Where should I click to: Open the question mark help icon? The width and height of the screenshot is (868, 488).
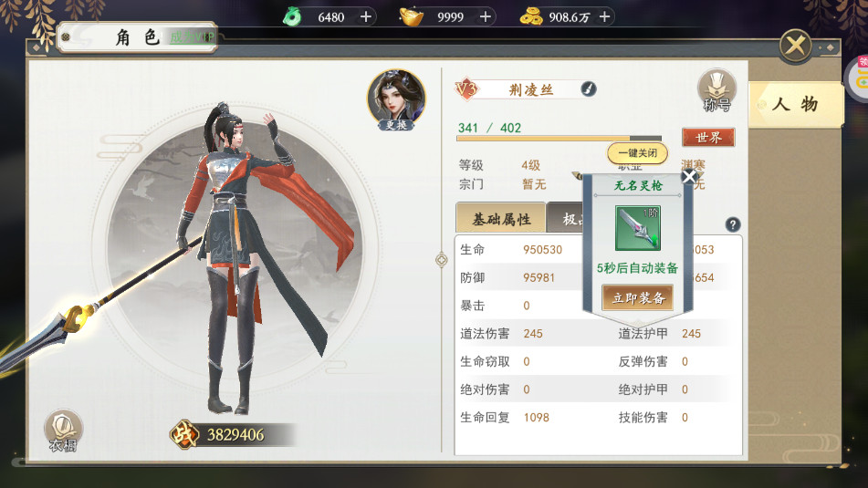click(x=732, y=224)
